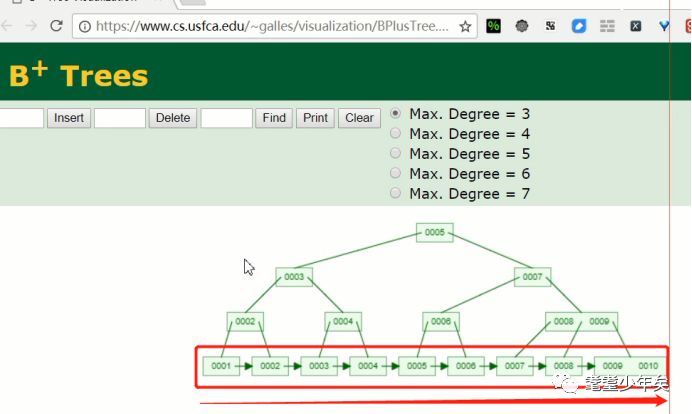
Task: Click leaf node 0003 in bottom row
Action: click(x=319, y=366)
